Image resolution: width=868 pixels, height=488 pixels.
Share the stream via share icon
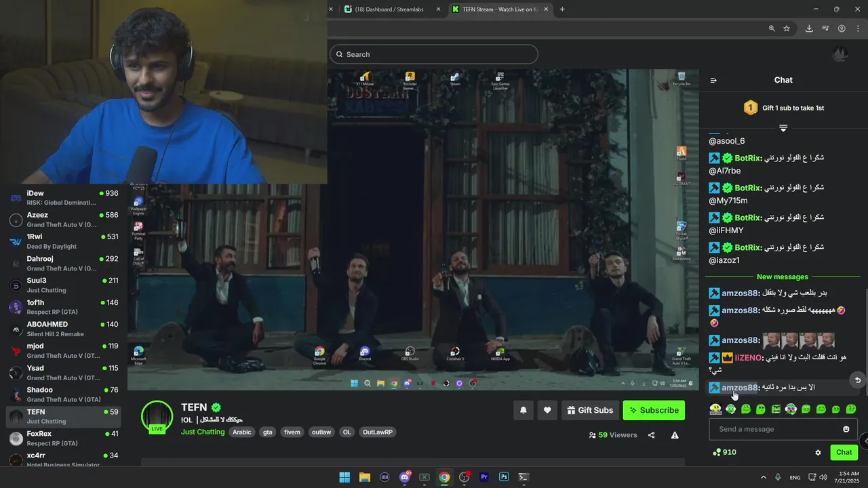click(651, 435)
